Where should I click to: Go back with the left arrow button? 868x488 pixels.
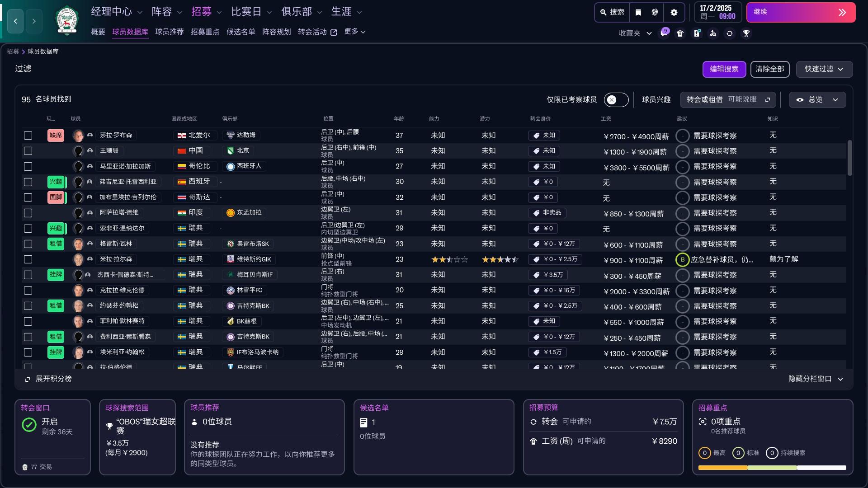click(x=15, y=21)
